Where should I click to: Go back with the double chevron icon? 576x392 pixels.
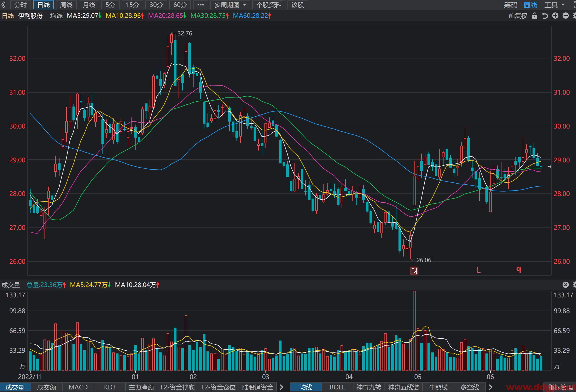4,5
